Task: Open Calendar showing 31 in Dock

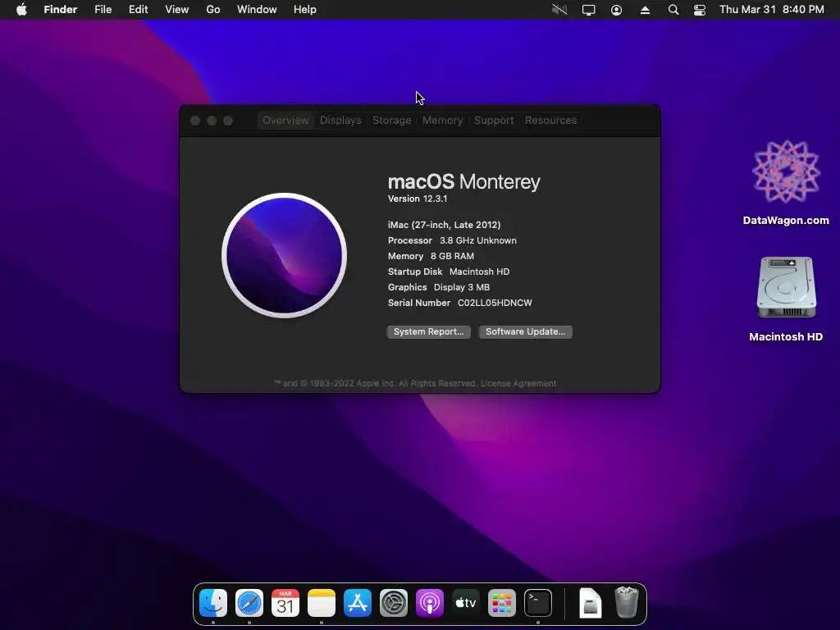Action: point(285,603)
